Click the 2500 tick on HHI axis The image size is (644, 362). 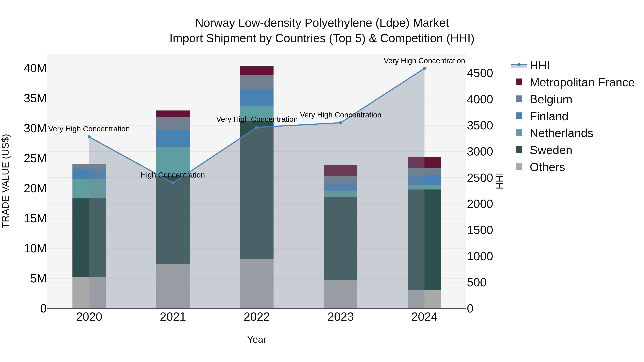click(x=480, y=178)
